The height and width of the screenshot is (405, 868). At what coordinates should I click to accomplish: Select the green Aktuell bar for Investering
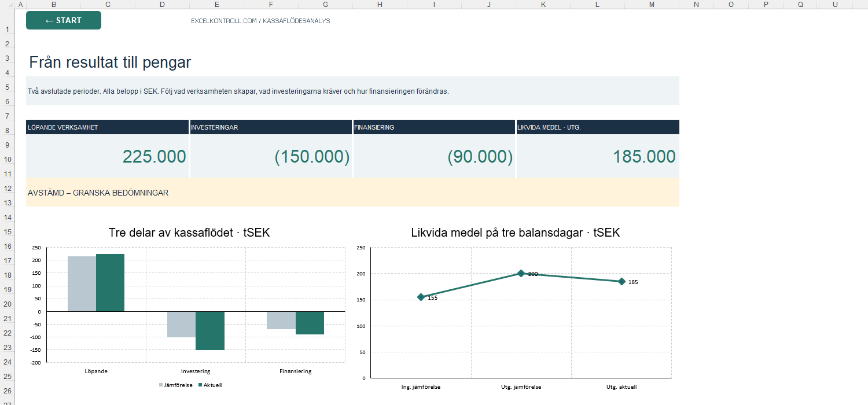209,331
